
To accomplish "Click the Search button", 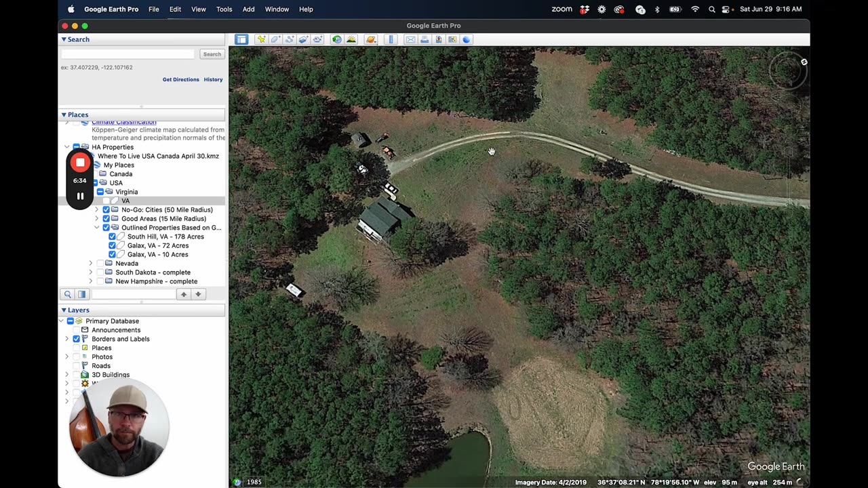I will pos(212,54).
